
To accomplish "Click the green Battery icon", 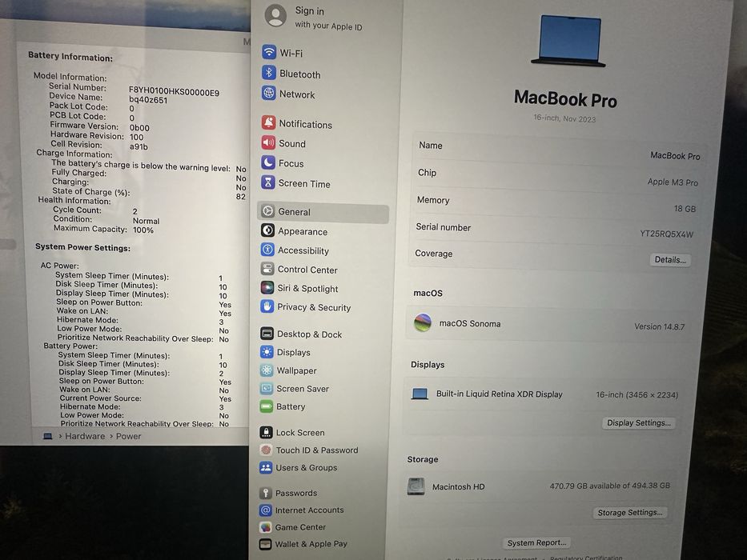I will click(267, 406).
